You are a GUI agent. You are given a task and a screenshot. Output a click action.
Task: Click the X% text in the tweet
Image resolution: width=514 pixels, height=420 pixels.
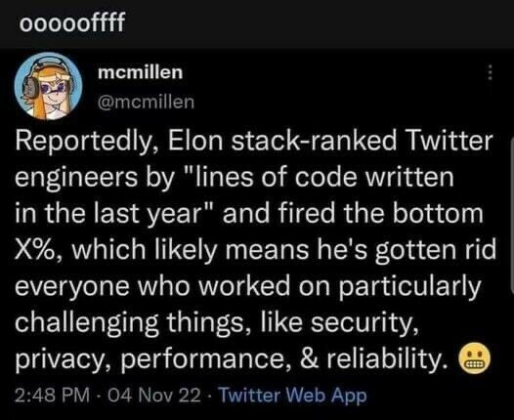point(37,250)
